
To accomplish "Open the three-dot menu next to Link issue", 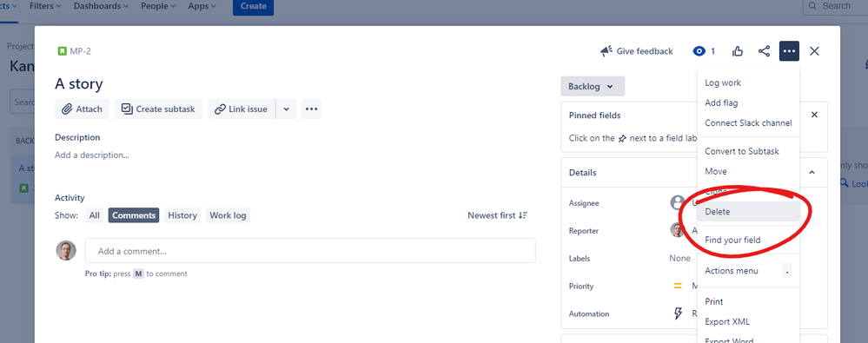I will pyautogui.click(x=311, y=109).
